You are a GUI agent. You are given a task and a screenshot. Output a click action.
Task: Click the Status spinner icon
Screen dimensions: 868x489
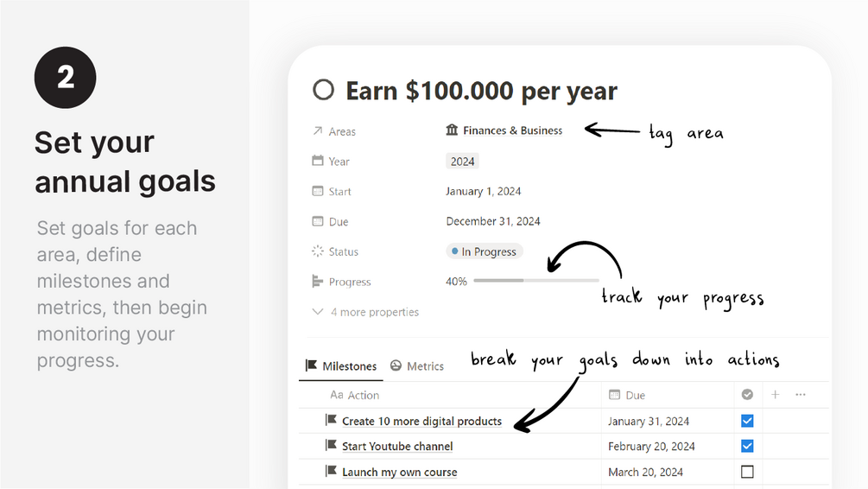click(x=317, y=251)
